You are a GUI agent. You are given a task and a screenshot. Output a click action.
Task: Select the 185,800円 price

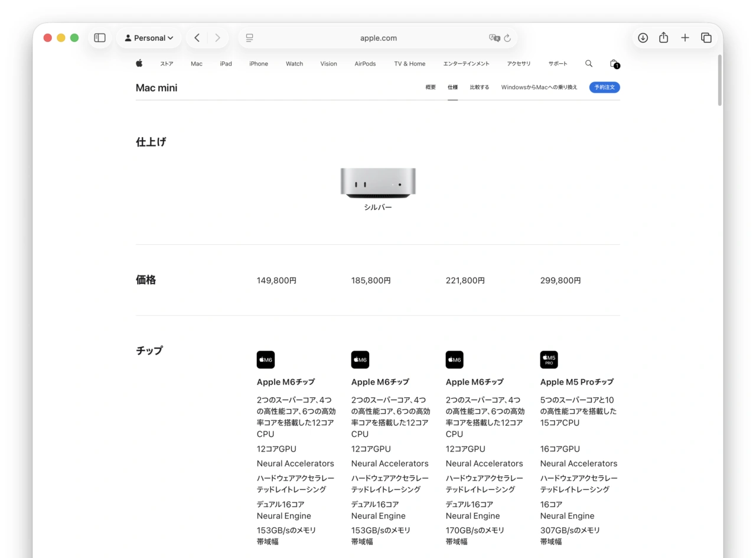coord(371,280)
